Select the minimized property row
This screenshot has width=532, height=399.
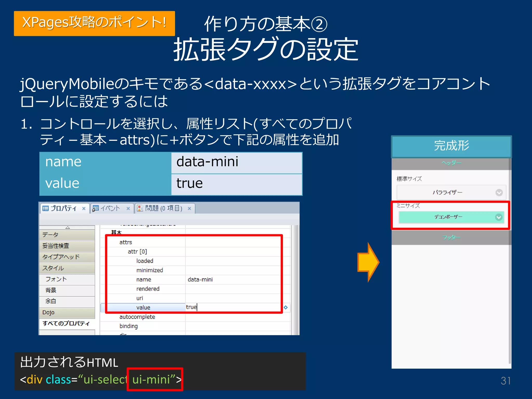195,270
